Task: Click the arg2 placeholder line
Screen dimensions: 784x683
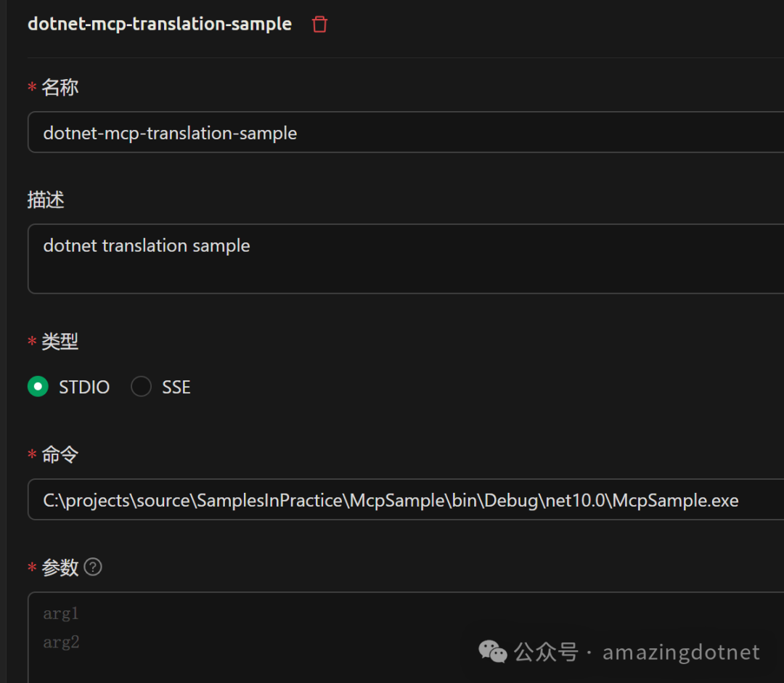Action: 61,642
